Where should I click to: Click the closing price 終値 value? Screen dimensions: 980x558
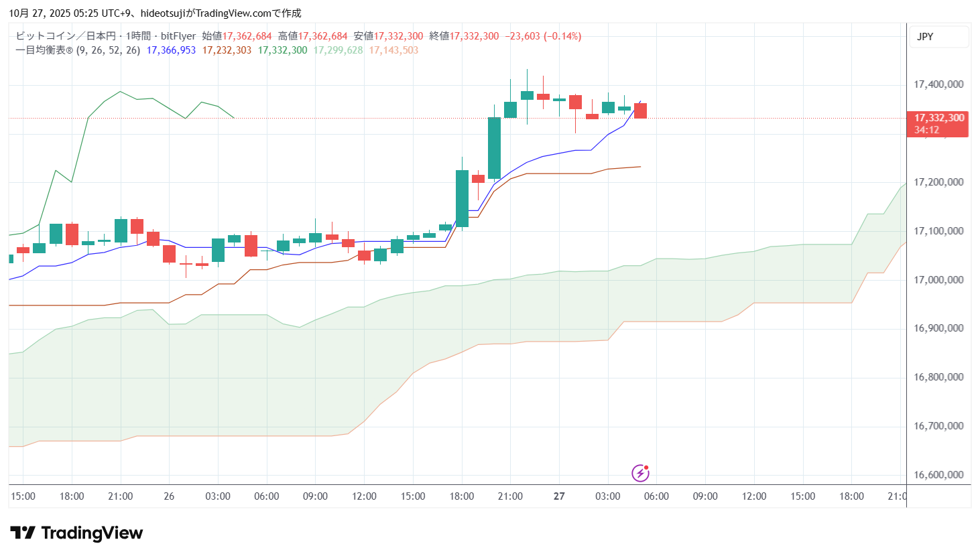474,36
